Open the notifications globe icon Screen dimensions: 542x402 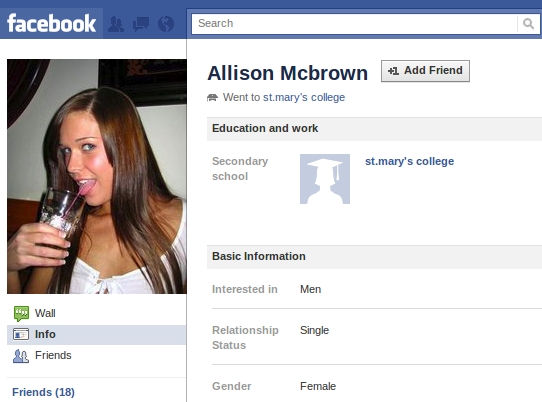[x=166, y=24]
